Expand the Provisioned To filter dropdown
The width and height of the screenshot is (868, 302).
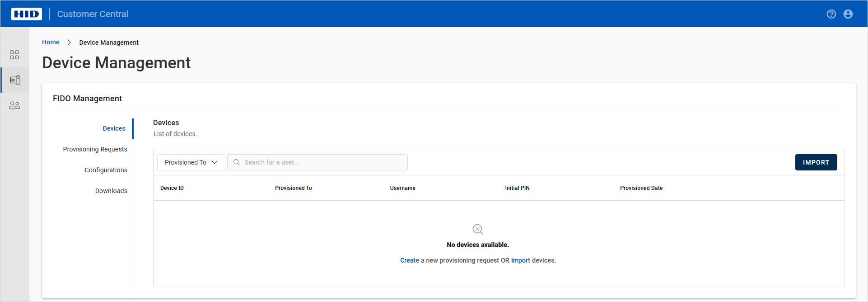coord(191,162)
